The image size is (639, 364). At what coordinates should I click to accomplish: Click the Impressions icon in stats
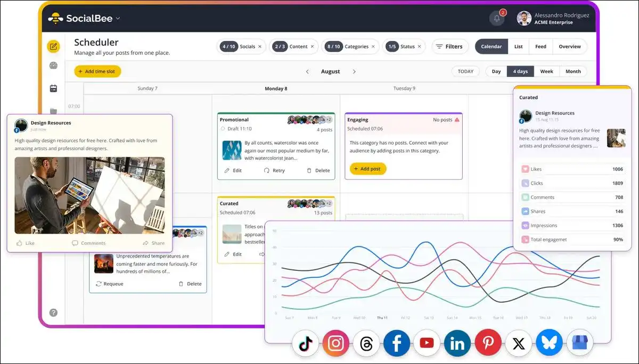(525, 226)
